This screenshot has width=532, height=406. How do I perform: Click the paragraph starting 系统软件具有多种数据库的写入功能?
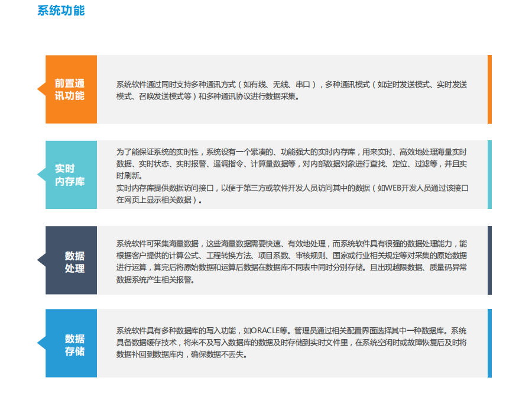(x=291, y=343)
